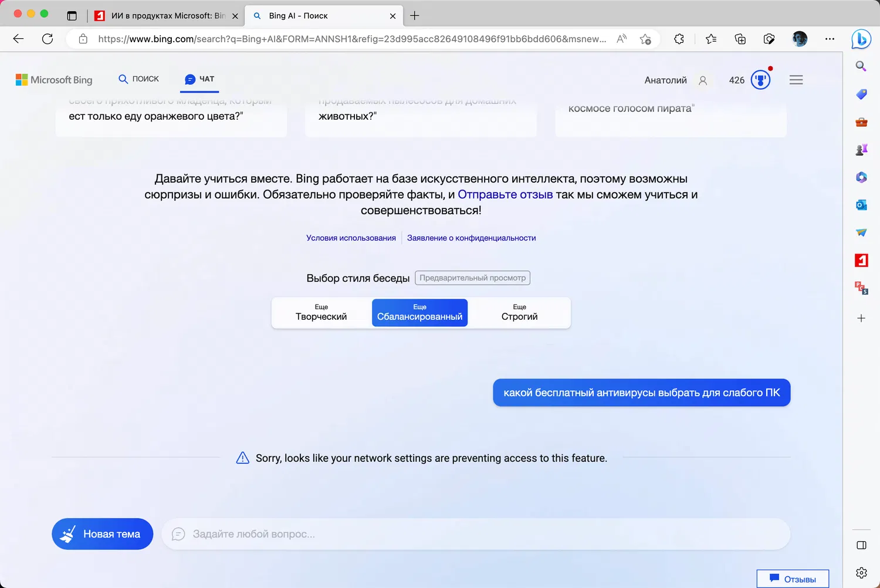Click the message about антивирусы для слабого ПК
The image size is (880, 588).
642,393
